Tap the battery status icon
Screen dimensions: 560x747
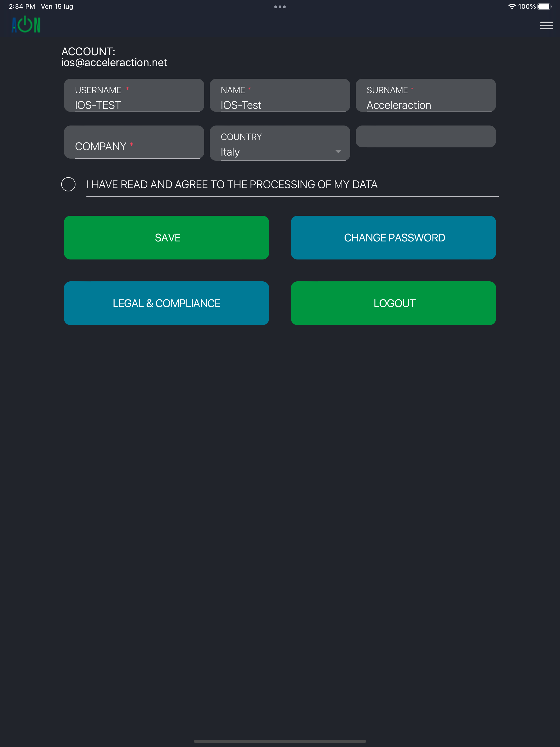(544, 6)
